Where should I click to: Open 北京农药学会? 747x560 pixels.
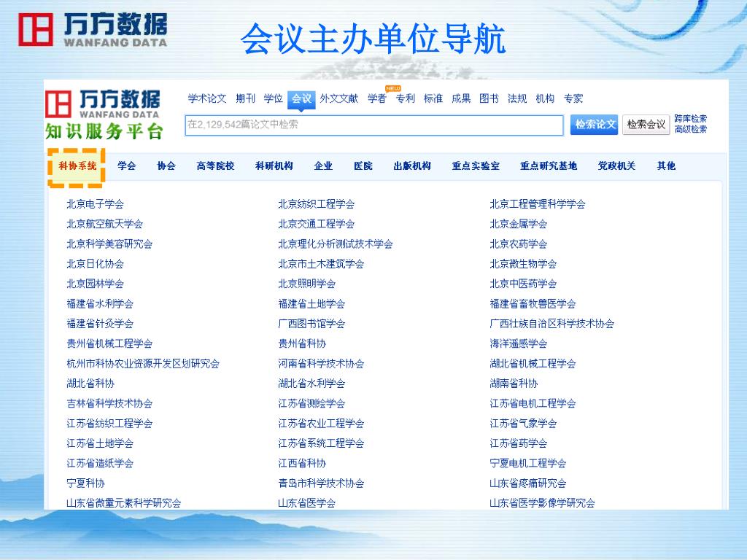point(519,244)
